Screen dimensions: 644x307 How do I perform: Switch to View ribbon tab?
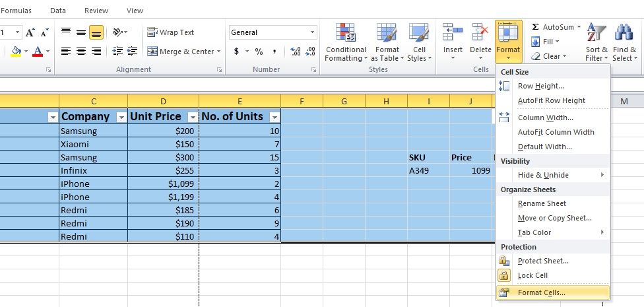[x=135, y=11]
